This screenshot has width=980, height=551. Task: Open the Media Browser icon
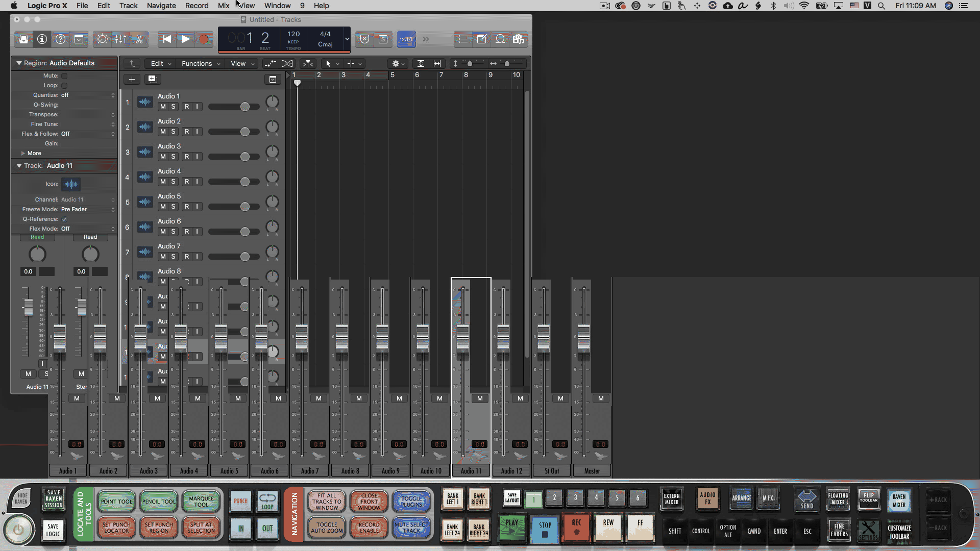(519, 39)
